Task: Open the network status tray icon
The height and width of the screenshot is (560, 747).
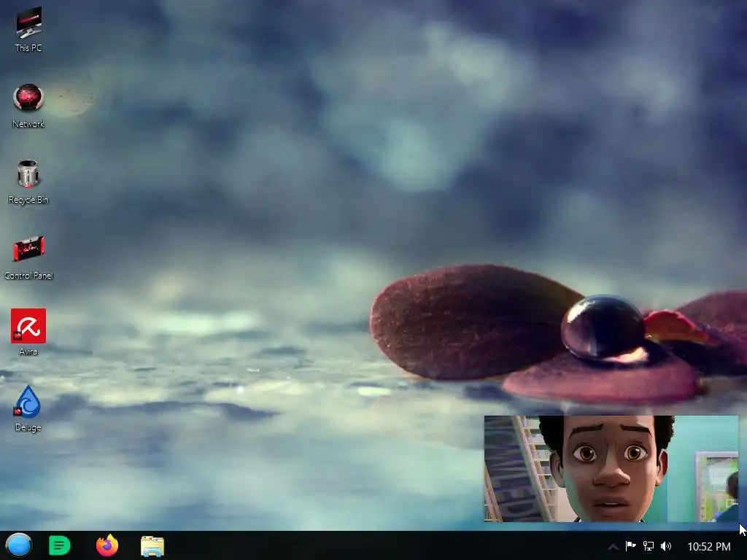Action: tap(649, 545)
